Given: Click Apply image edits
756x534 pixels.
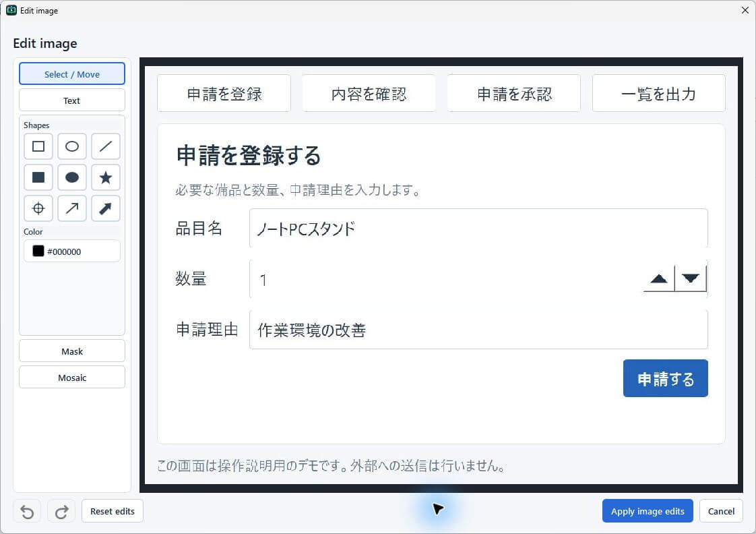Looking at the screenshot, I should pos(648,511).
